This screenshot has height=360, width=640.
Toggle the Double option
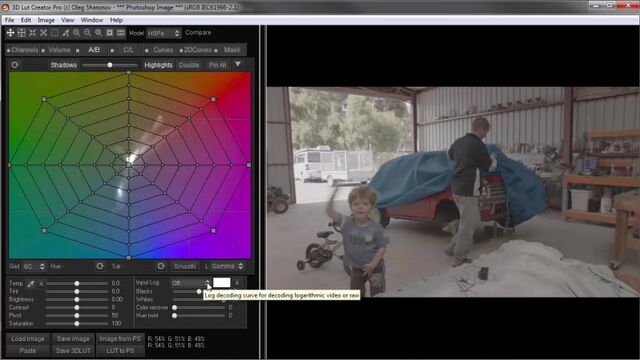pyautogui.click(x=189, y=65)
